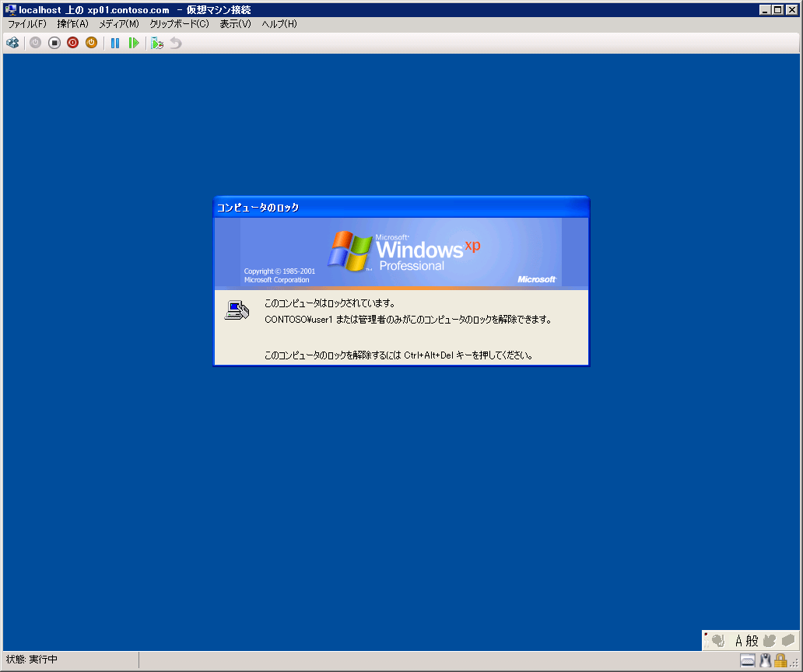Turn off the VM with black stop icon
Image resolution: width=803 pixels, height=672 pixels.
tap(54, 43)
